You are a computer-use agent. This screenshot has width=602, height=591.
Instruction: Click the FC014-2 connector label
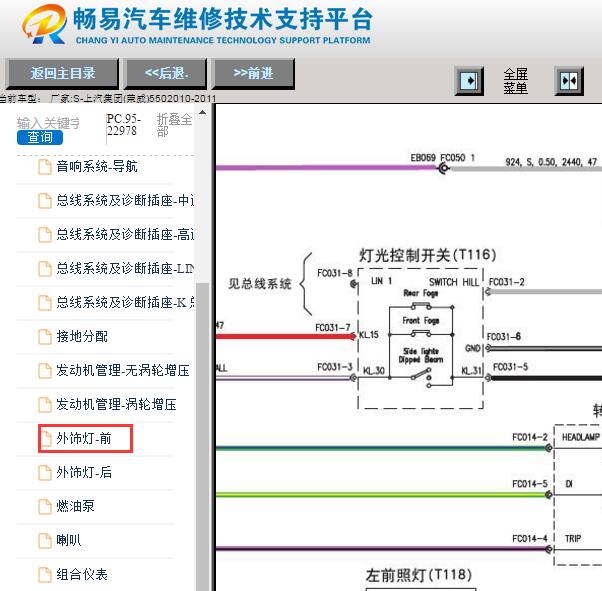530,437
